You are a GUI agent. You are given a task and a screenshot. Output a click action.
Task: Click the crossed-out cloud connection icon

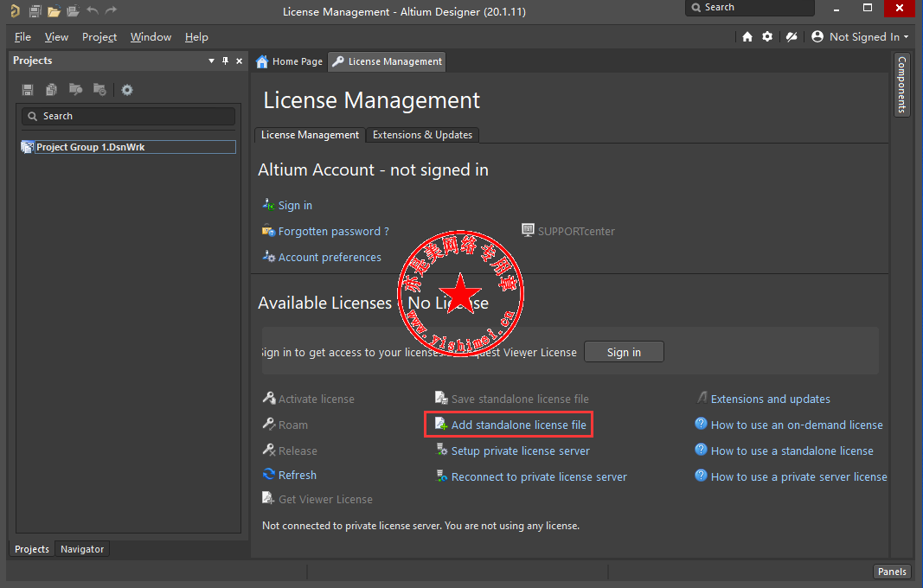(x=792, y=36)
